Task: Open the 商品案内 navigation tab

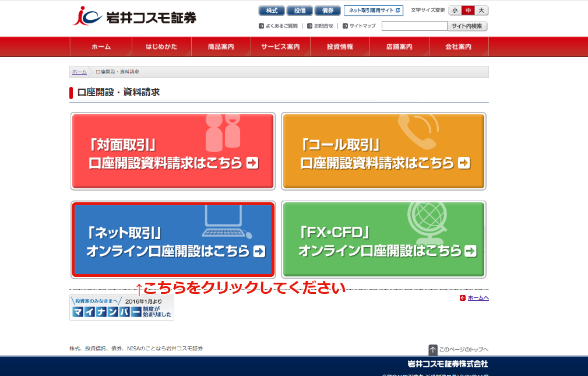Action: tap(221, 47)
